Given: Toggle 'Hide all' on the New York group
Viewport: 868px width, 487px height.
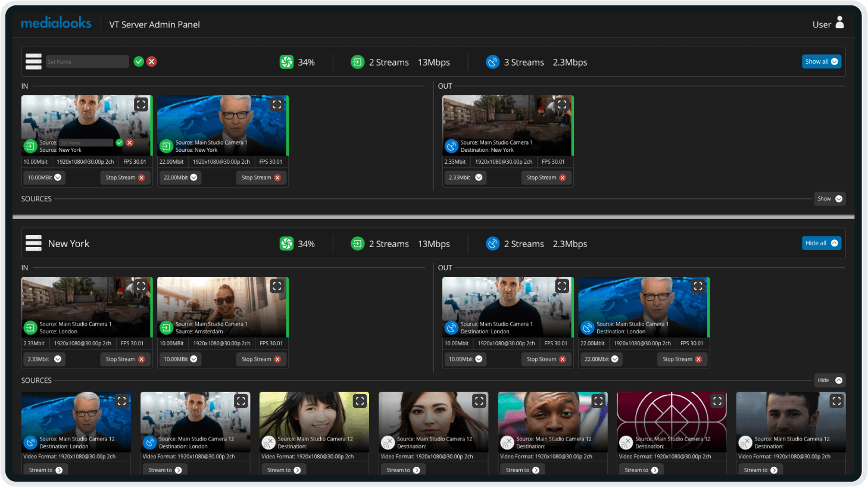Looking at the screenshot, I should coord(822,242).
